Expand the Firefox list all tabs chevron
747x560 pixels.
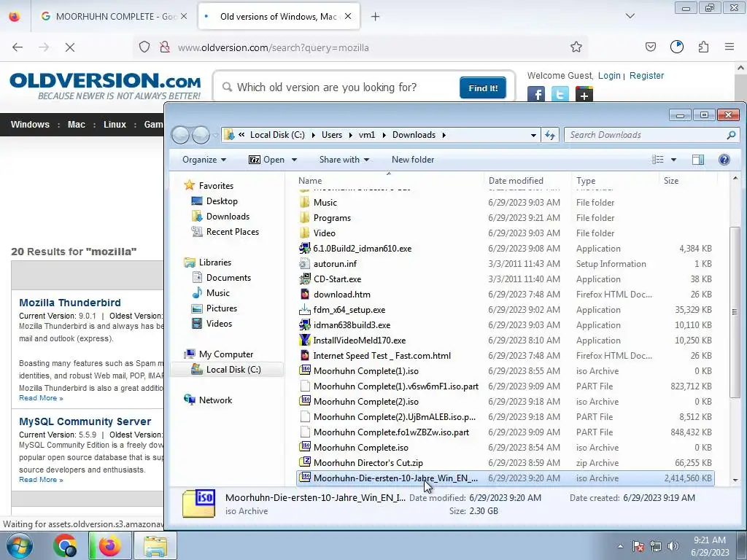[630, 16]
